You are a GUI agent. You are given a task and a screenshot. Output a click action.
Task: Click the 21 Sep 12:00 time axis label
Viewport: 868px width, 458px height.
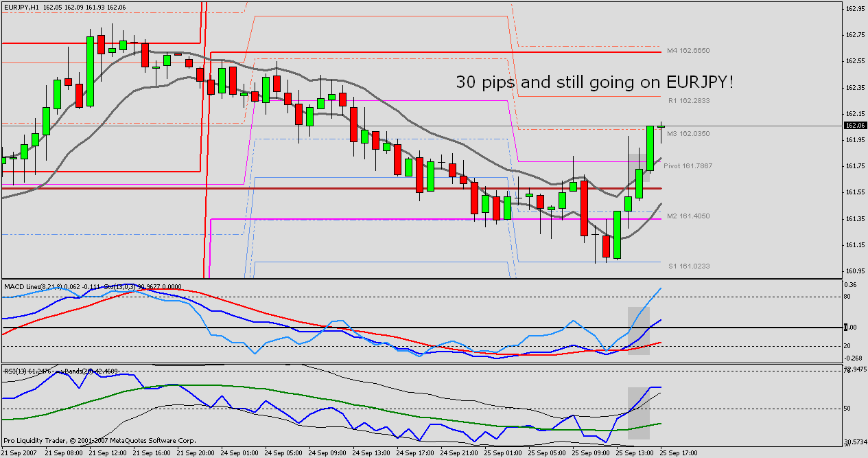pyautogui.click(x=108, y=453)
